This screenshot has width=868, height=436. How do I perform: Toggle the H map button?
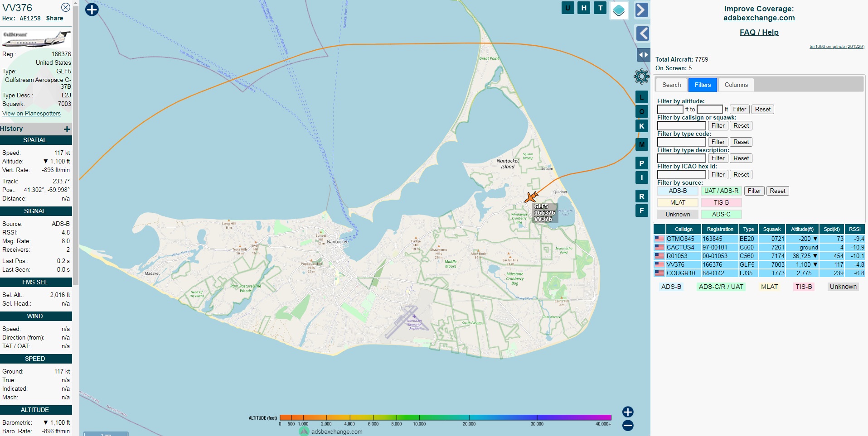584,8
